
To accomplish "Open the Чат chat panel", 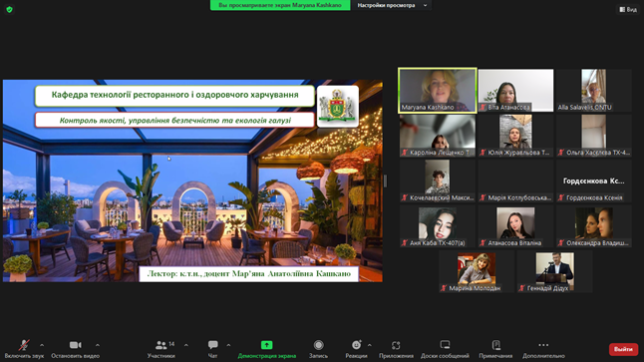I will (x=212, y=349).
